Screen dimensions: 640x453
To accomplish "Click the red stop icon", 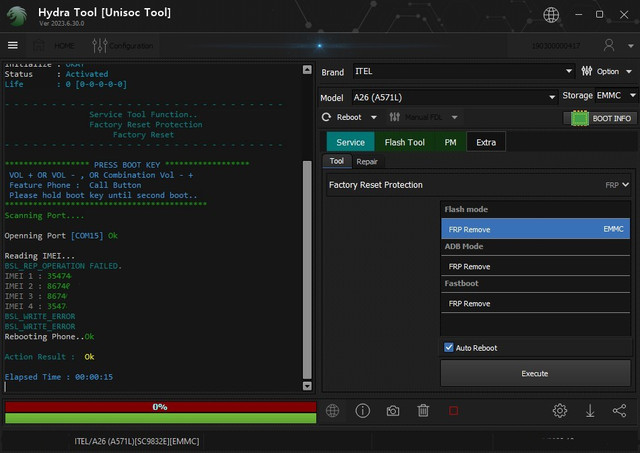I will pos(453,411).
